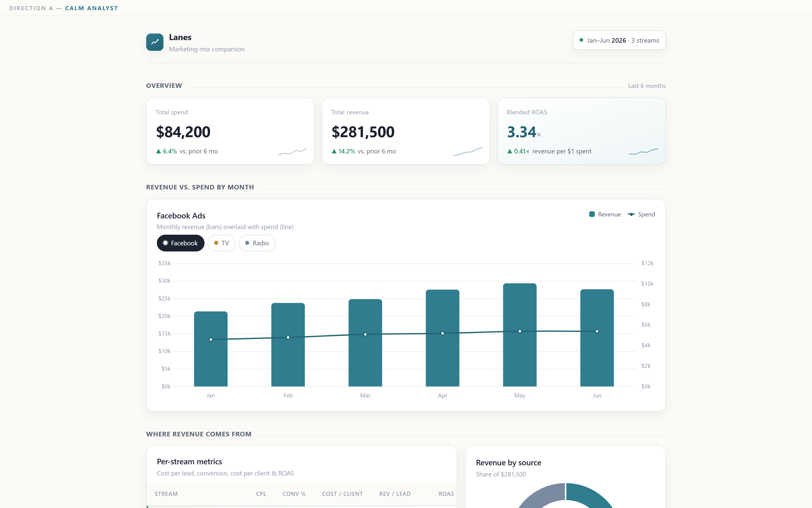Click the Jan spend data point
The width and height of the screenshot is (812, 508).
point(211,340)
